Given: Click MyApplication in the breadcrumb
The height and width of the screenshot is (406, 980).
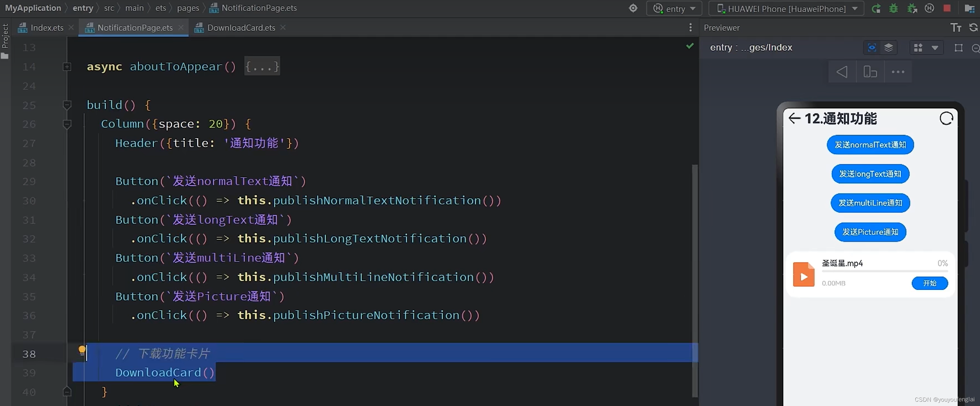Looking at the screenshot, I should coord(33,8).
